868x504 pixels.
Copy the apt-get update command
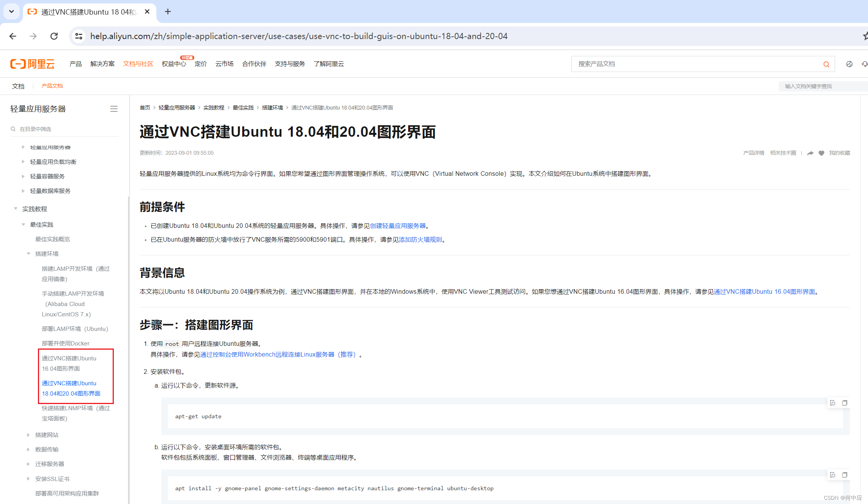pos(844,403)
